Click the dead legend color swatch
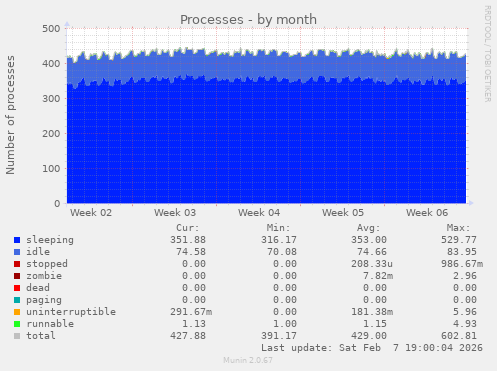497x371 pixels. (x=17, y=288)
